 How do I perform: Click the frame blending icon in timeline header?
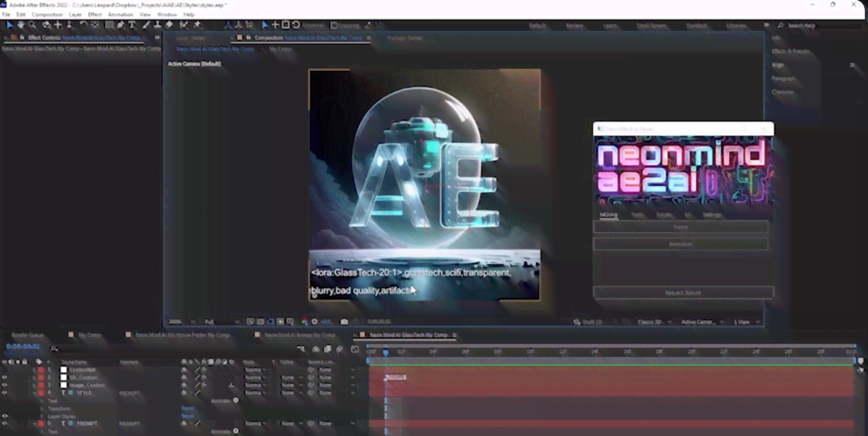(x=327, y=349)
